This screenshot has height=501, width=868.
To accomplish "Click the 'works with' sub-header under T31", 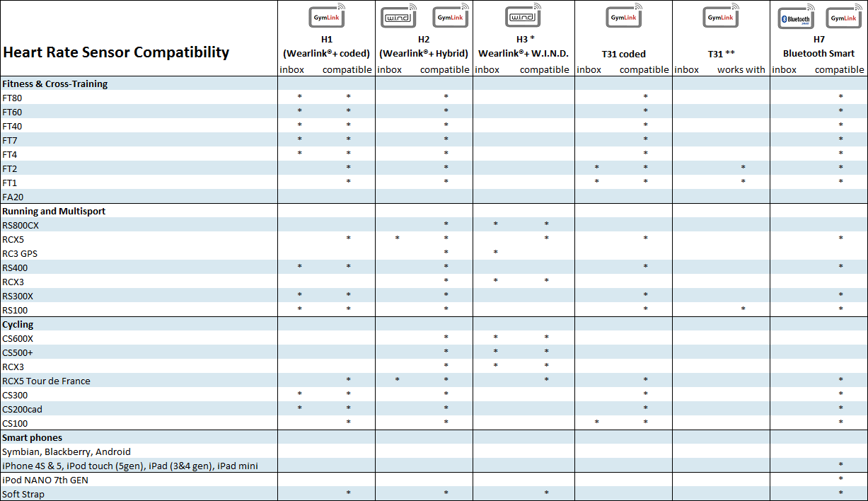I will (x=741, y=69).
